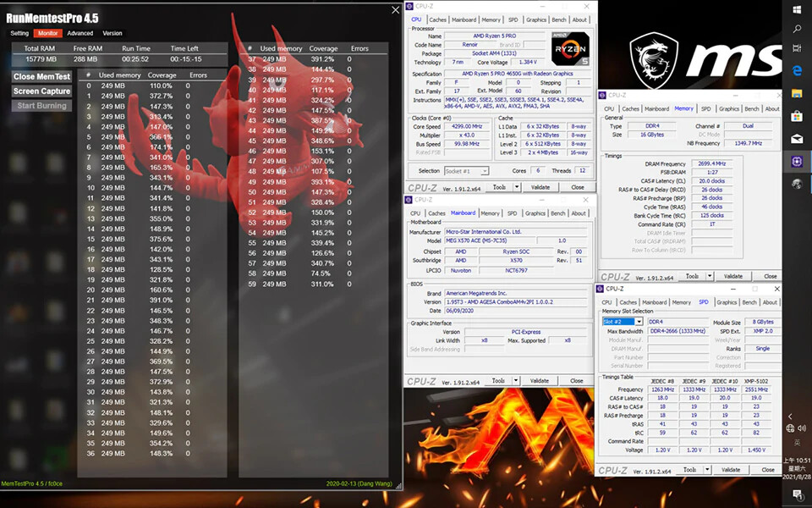This screenshot has height=508, width=812.
Task: Click the Close MemTest button
Action: (41, 77)
